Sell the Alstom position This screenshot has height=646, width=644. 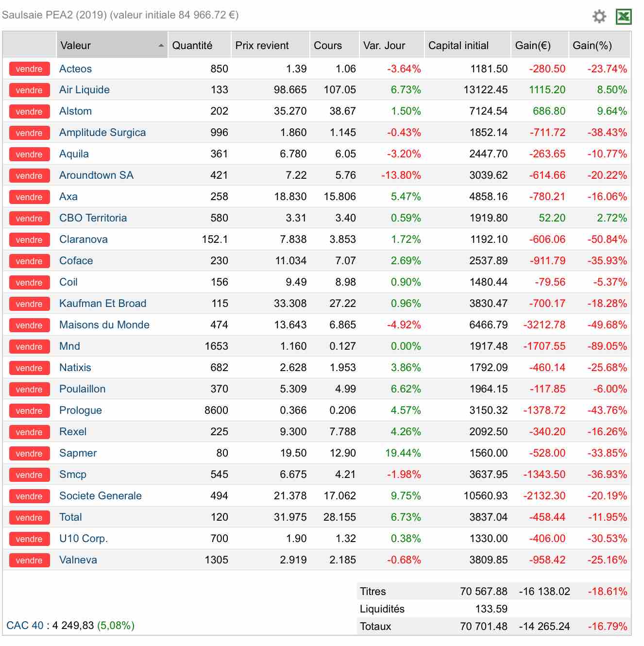29,112
